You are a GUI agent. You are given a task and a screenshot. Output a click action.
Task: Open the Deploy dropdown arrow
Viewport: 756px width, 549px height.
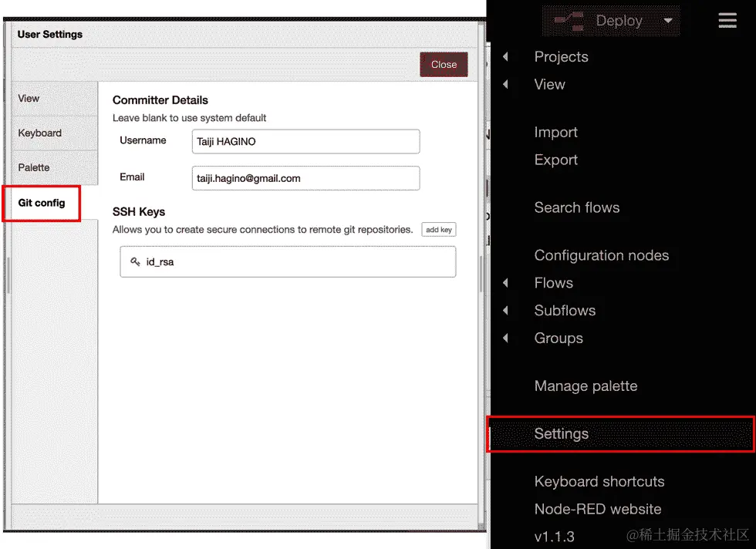668,21
